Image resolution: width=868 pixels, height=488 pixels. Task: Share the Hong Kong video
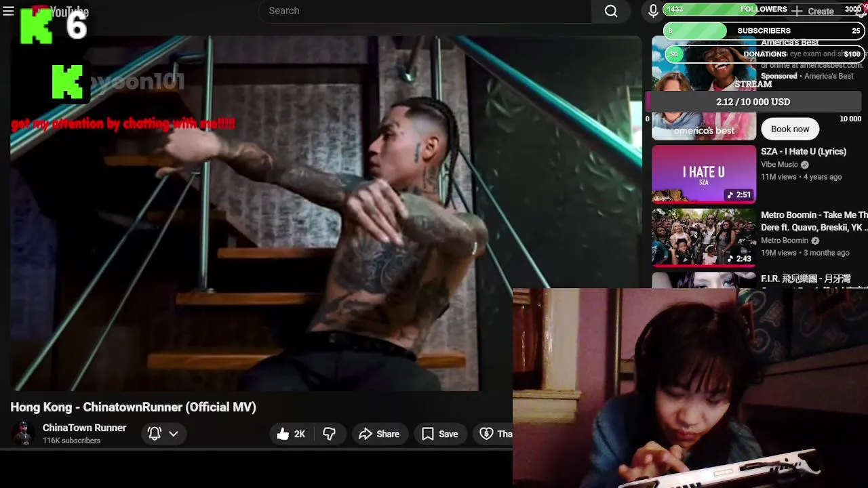tap(379, 434)
